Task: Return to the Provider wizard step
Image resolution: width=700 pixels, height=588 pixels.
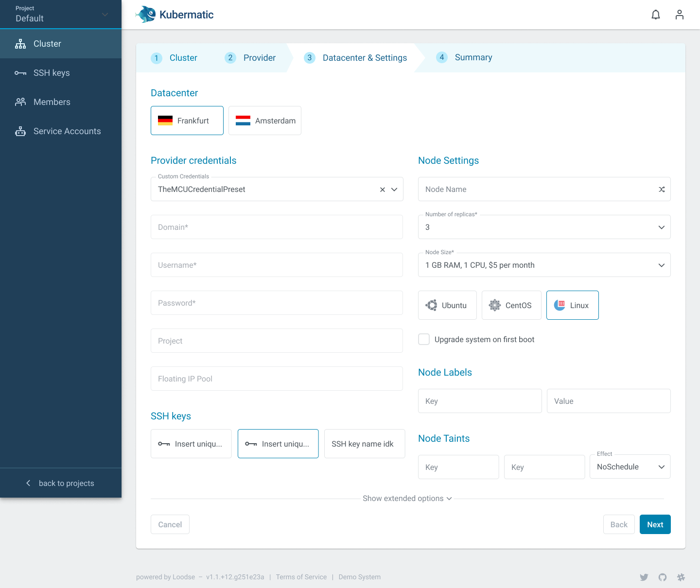Action: point(250,57)
